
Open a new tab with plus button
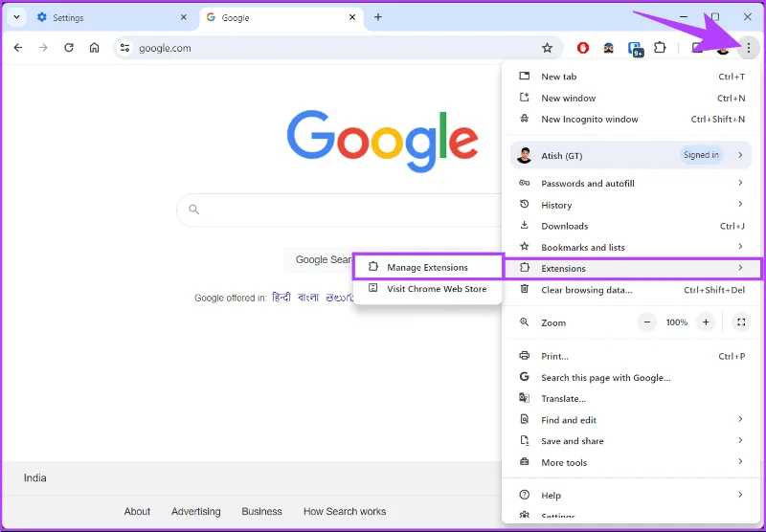[x=378, y=17]
